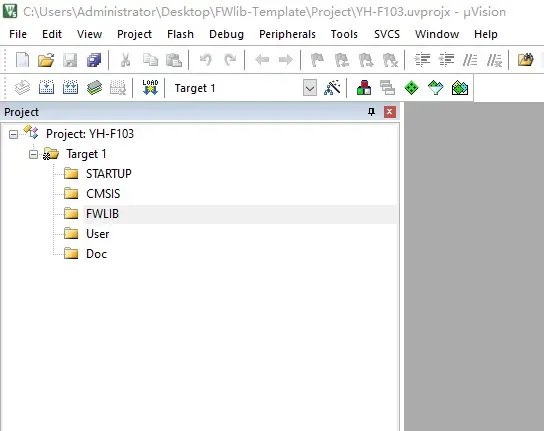Click the Select Software Packs icon
This screenshot has width=544, height=431.
pos(435,88)
